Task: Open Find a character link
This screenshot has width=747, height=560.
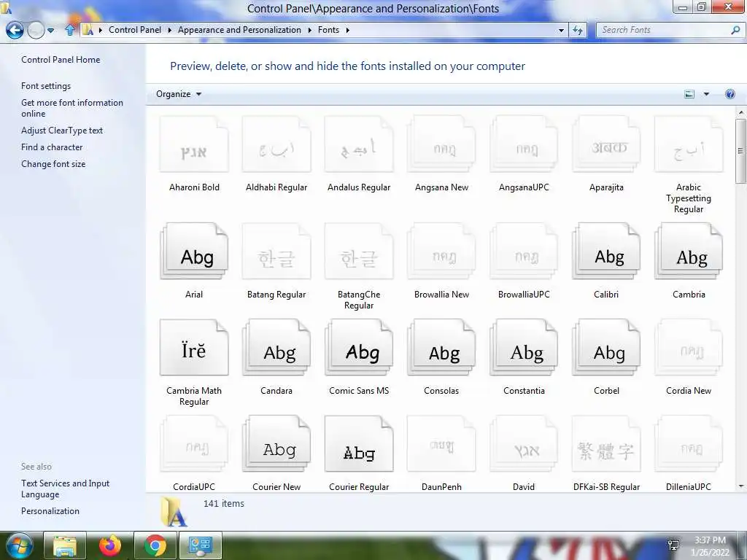Action: pos(52,147)
